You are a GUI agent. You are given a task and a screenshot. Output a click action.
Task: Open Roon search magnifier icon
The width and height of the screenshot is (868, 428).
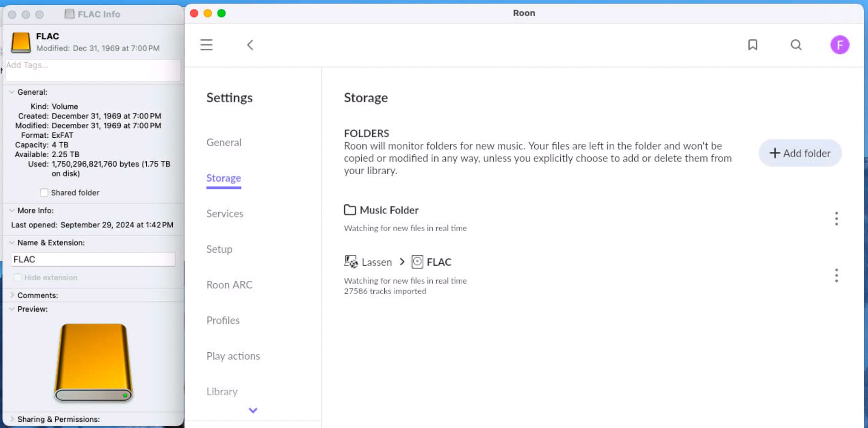(x=796, y=45)
